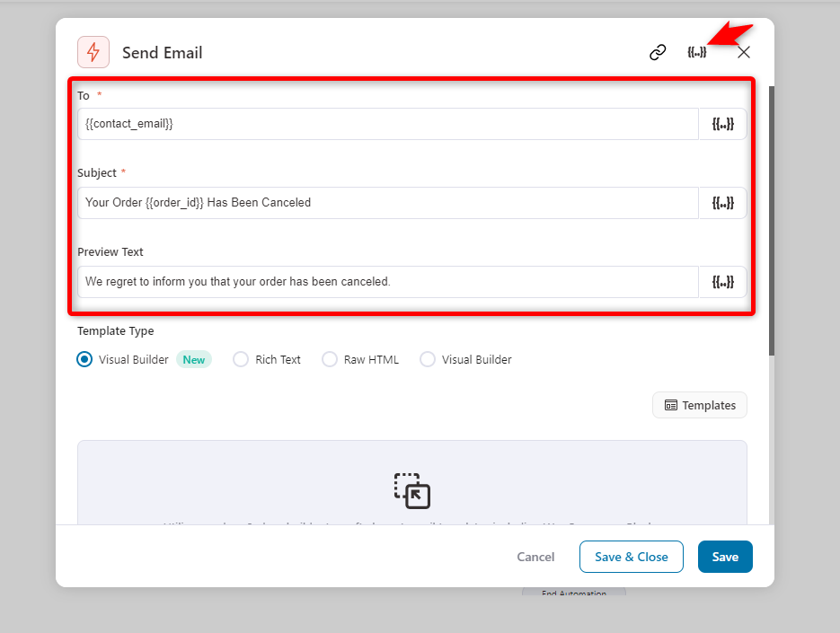Insert merge tag into the To field

[722, 124]
